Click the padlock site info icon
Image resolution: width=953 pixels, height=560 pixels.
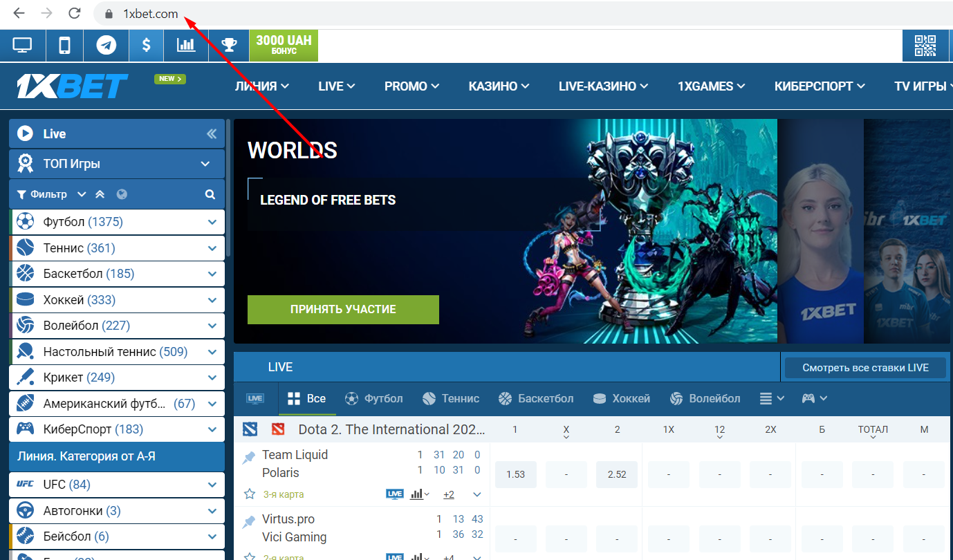click(x=108, y=14)
